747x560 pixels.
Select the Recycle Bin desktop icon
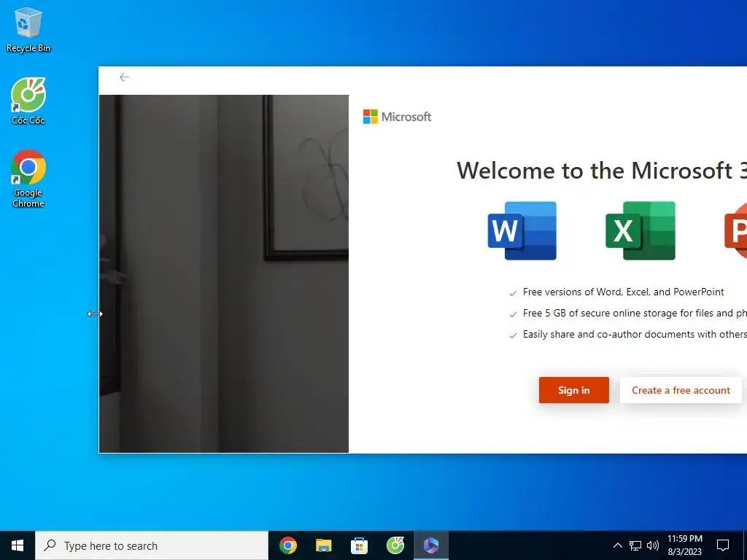28,29
